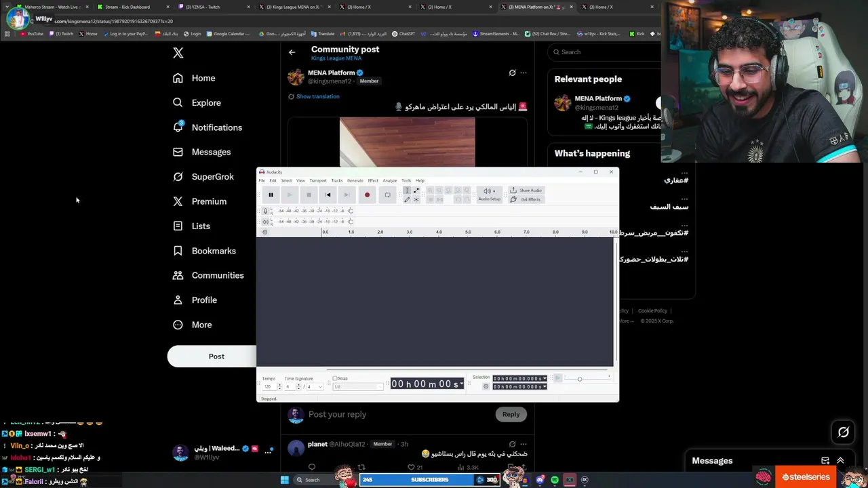Open the Tracks menu in Audacity
868x488 pixels.
337,180
